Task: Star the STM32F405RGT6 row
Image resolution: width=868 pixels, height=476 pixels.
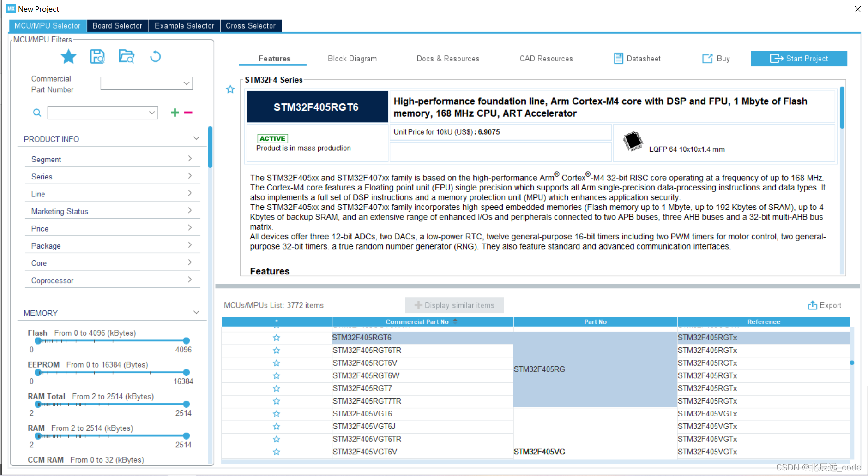Action: tap(276, 338)
